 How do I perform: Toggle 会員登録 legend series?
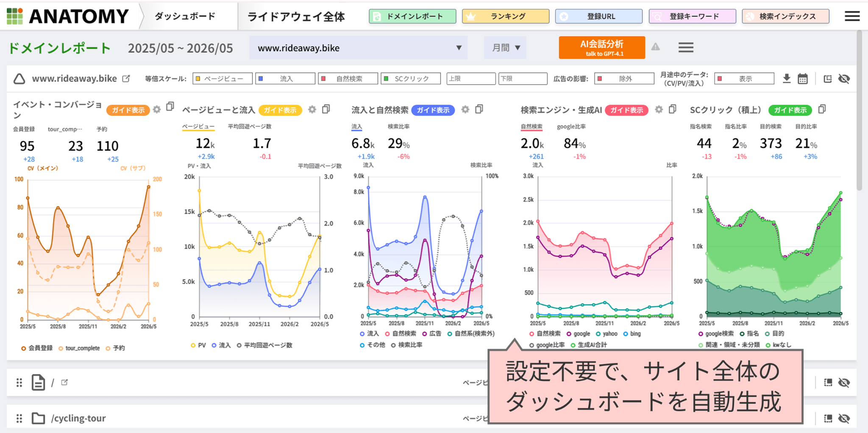click(37, 348)
